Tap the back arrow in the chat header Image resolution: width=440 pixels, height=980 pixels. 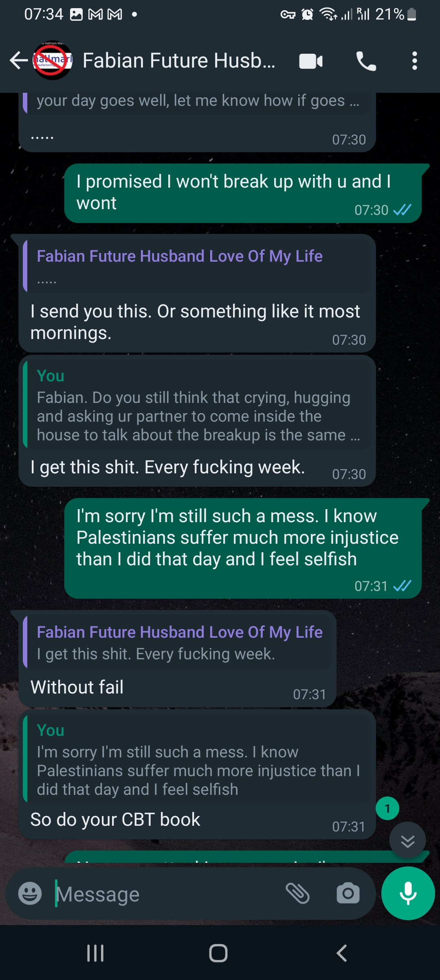pos(18,61)
